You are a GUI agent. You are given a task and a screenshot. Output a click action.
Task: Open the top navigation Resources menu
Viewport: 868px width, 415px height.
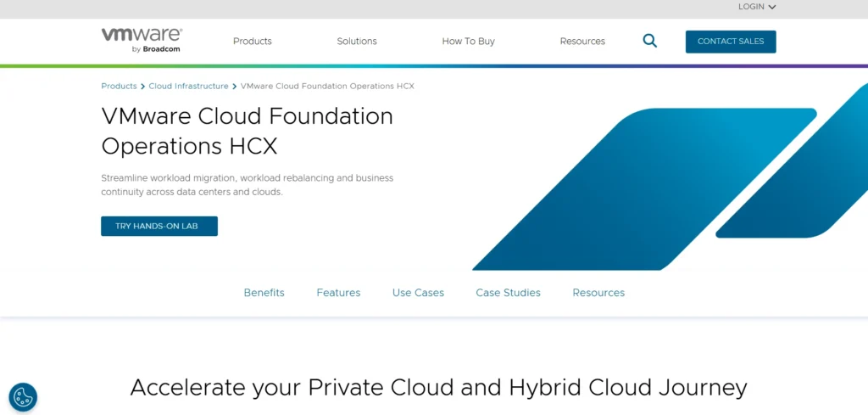pyautogui.click(x=582, y=41)
